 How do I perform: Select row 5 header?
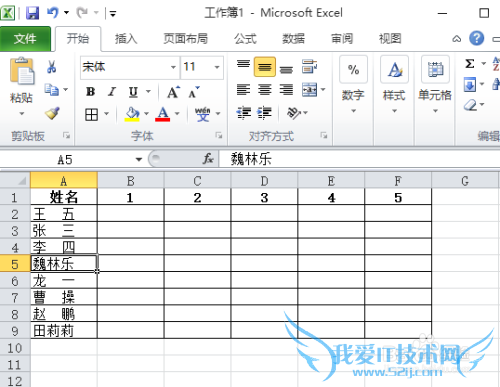15,263
